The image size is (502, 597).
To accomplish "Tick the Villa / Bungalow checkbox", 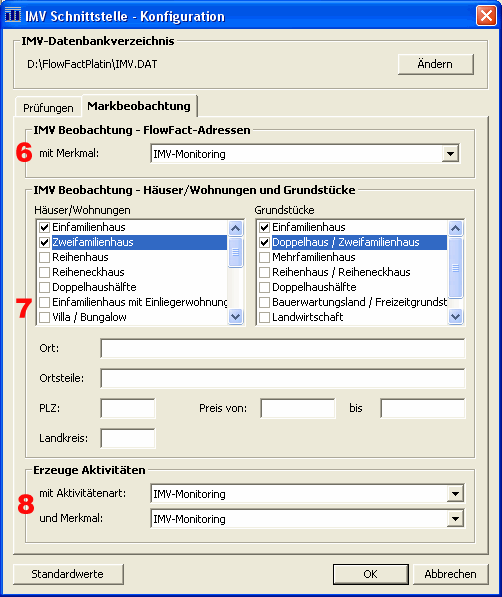I will 45,317.
